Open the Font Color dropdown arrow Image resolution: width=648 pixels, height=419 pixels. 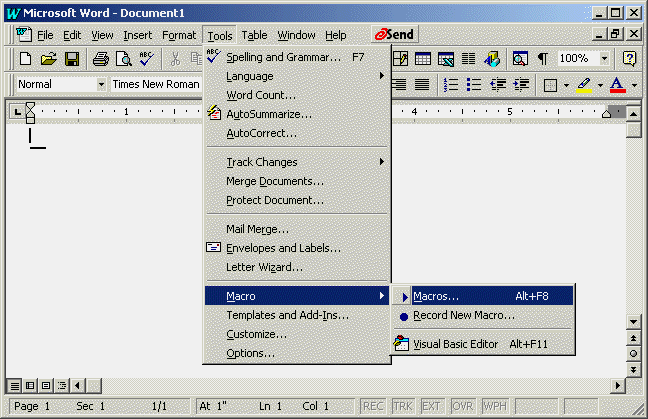[635, 85]
